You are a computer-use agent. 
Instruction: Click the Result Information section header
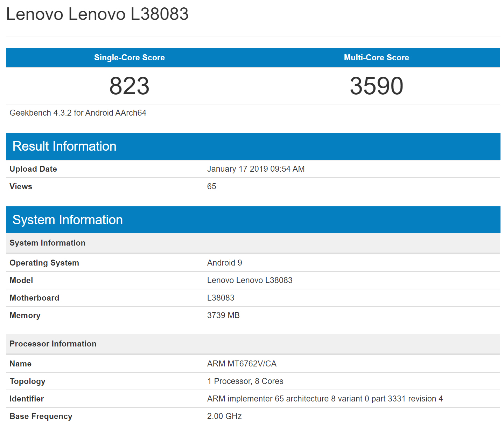[64, 146]
